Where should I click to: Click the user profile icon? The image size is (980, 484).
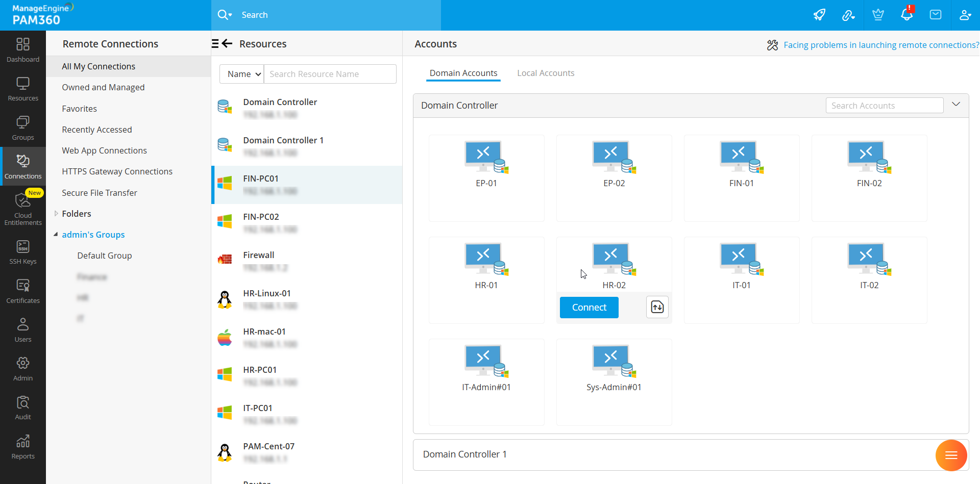965,15
